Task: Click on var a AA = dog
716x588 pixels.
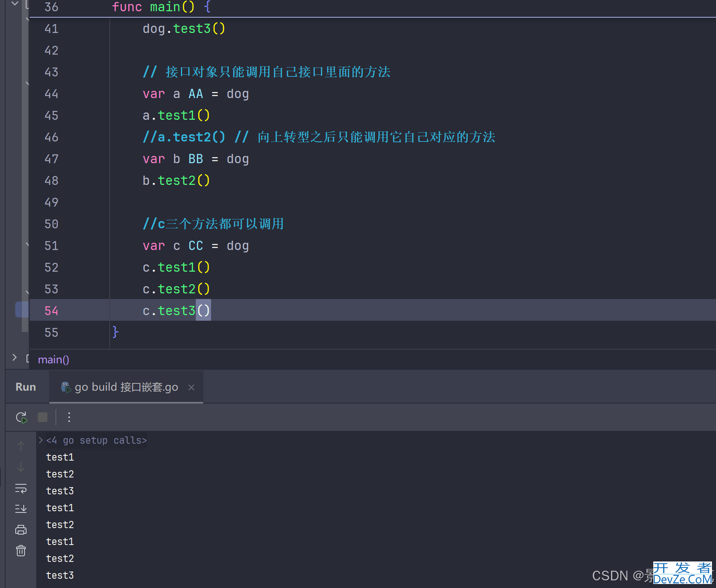Action: click(x=196, y=94)
